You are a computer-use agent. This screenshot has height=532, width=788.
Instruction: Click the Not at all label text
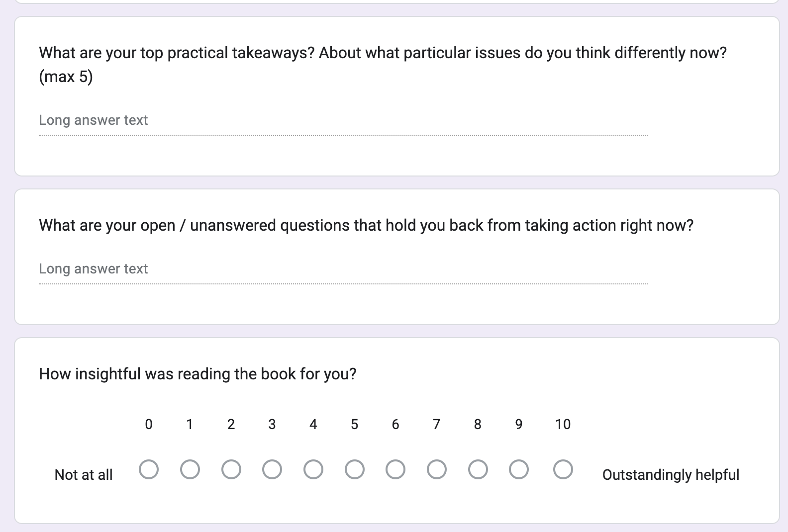(x=84, y=475)
